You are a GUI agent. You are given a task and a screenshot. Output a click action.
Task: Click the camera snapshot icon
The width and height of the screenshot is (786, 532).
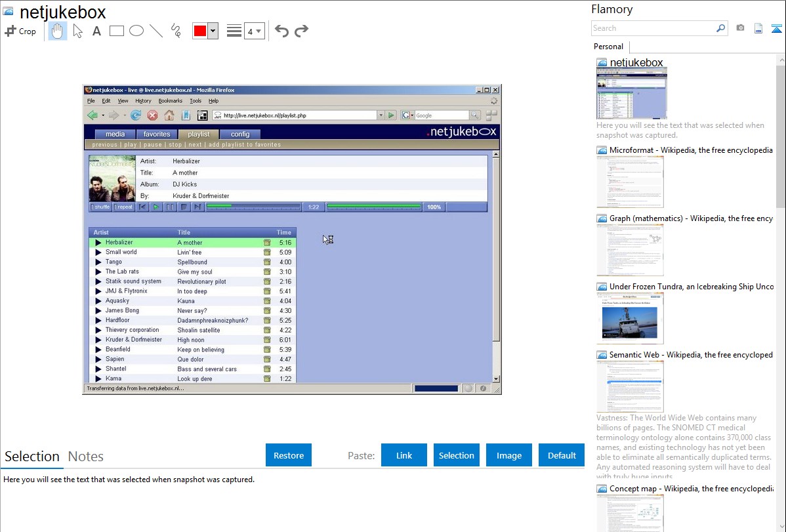[740, 28]
